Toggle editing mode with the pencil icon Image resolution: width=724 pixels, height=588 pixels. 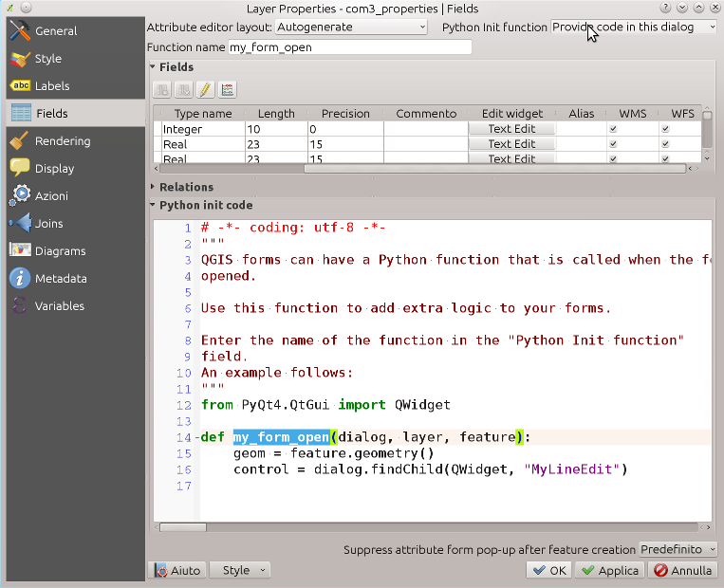click(206, 89)
